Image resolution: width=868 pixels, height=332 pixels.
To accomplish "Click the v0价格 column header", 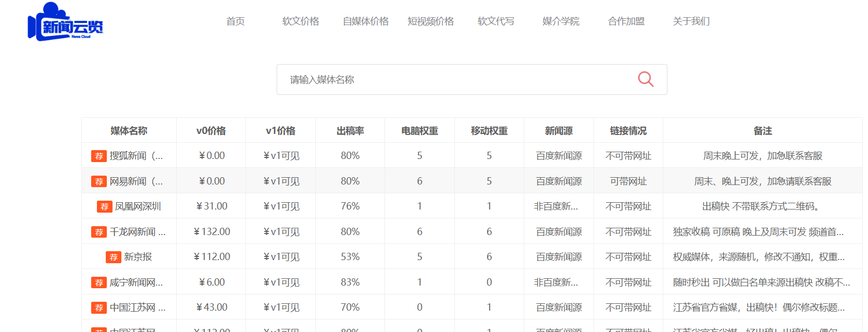I will pyautogui.click(x=211, y=131).
